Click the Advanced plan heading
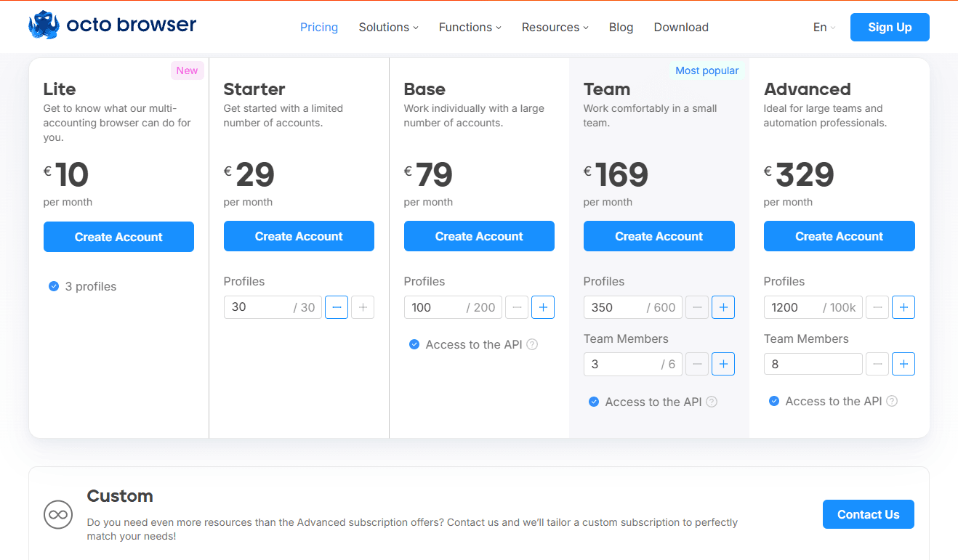Viewport: 958px width, 560px height. tap(808, 89)
